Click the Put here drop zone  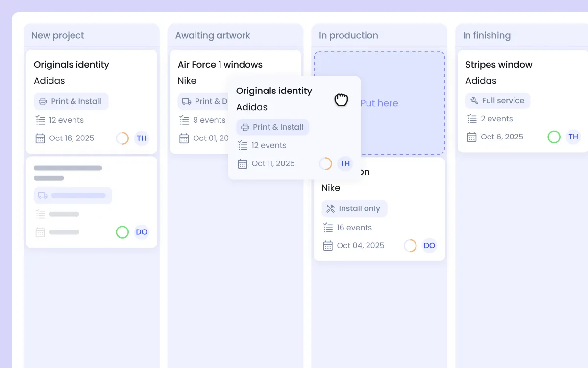point(379,103)
